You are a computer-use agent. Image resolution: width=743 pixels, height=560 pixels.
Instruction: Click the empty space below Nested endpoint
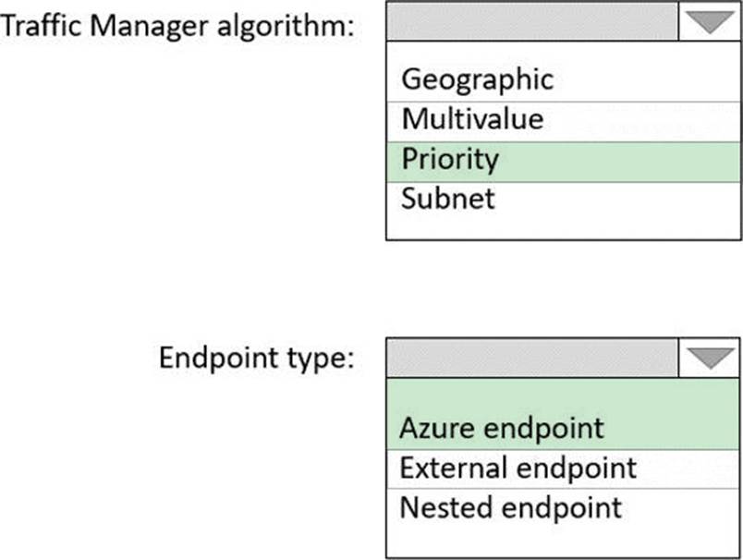(x=564, y=541)
